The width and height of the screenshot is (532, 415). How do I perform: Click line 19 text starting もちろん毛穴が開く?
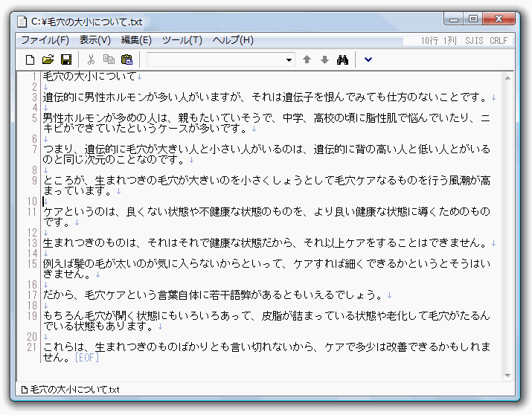click(266, 321)
